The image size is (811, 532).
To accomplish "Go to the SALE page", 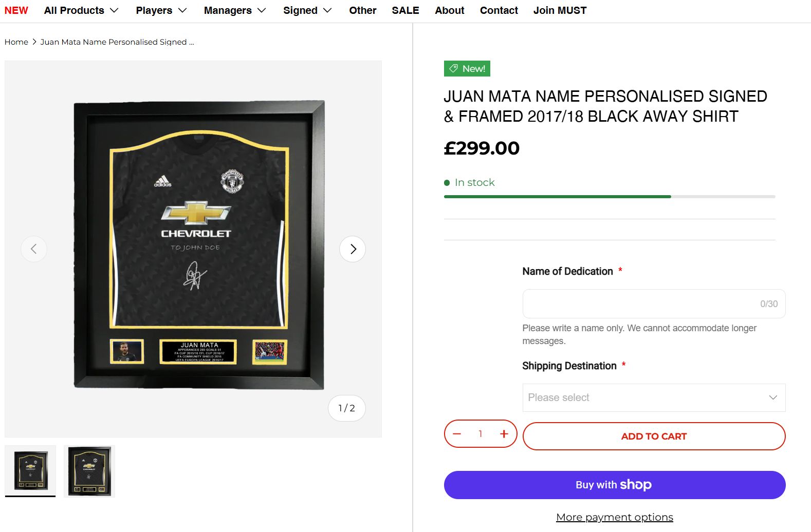I will click(x=405, y=10).
